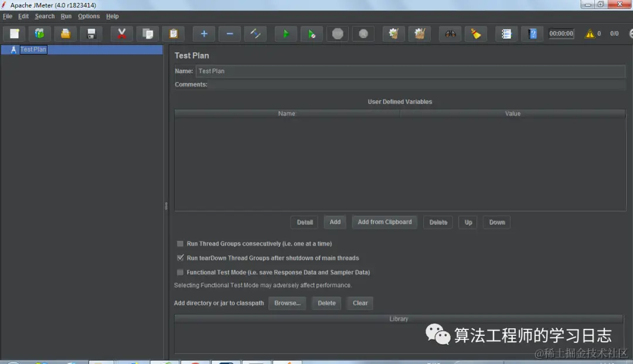Select the Test Plan node in the tree

(33, 49)
